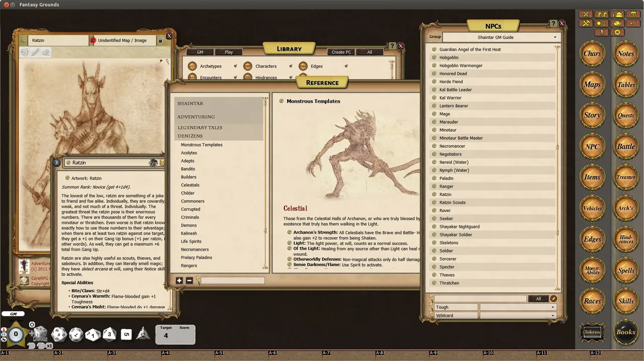Viewport: 644px width, 361px height.
Task: Open the Modifiers plus/minus icon
Action: tap(633, 23)
